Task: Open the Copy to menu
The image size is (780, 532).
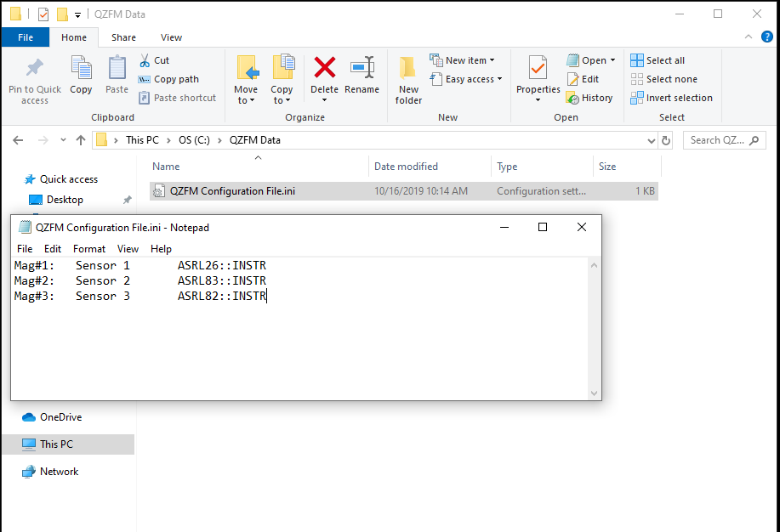Action: pyautogui.click(x=282, y=81)
